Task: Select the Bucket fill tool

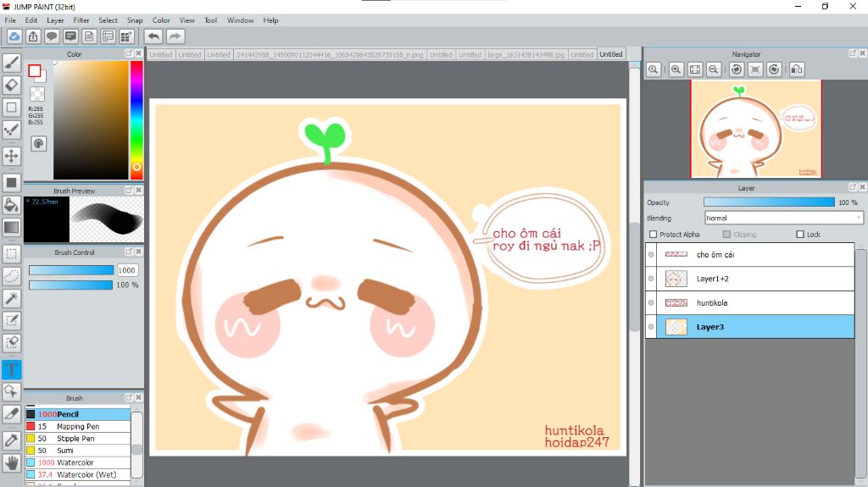Action: [12, 204]
